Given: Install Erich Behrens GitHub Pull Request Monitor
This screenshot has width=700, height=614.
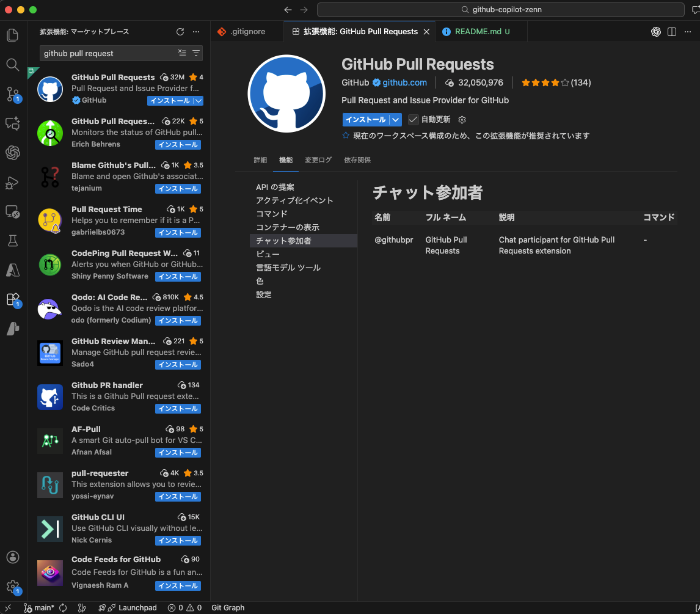Looking at the screenshot, I should 178,145.
